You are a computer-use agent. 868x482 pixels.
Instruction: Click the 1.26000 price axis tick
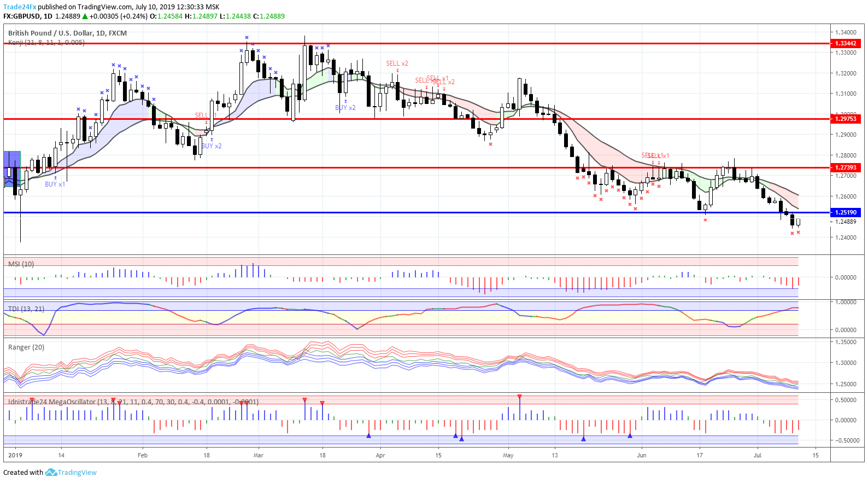(846, 196)
